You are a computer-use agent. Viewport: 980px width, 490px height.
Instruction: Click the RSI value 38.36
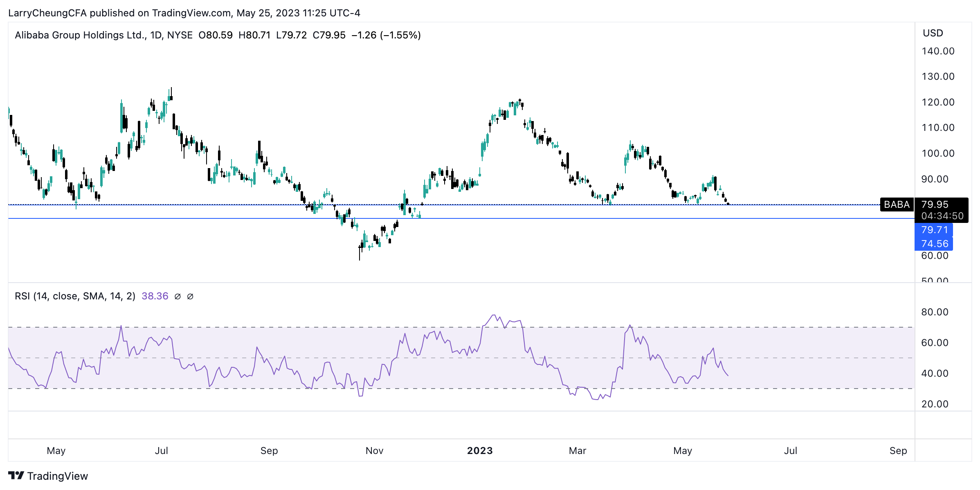pos(155,296)
